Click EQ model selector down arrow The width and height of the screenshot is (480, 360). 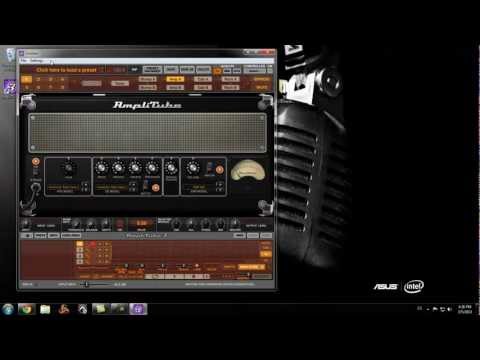(x=133, y=190)
